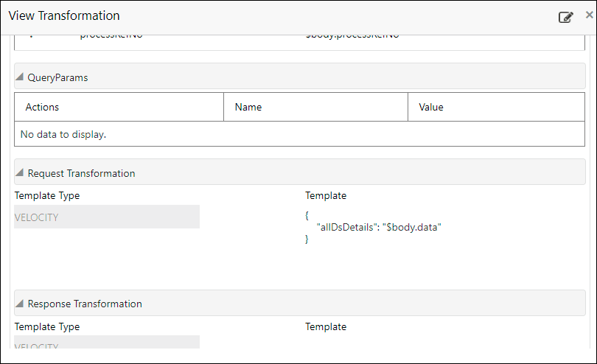This screenshot has width=597, height=364.
Task: Click the Response Transformation VELOCITY field
Action: (x=107, y=343)
